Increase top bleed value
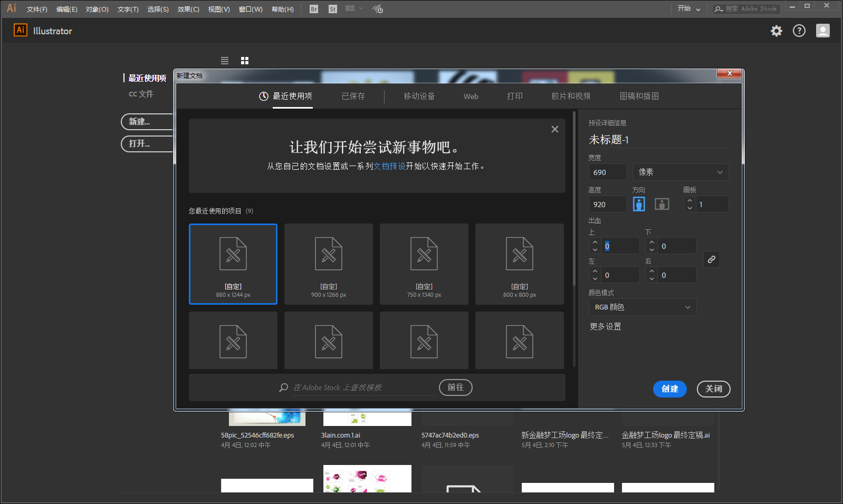This screenshot has height=504, width=843. point(595,243)
